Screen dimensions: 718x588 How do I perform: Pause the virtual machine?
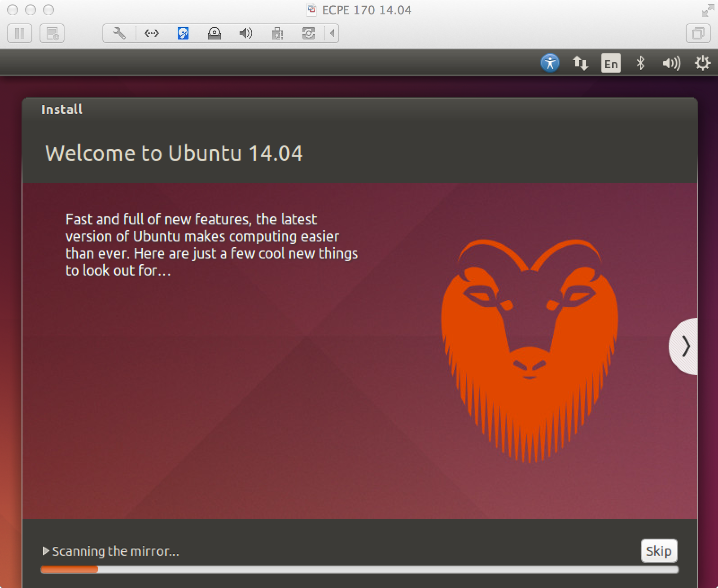click(x=20, y=33)
